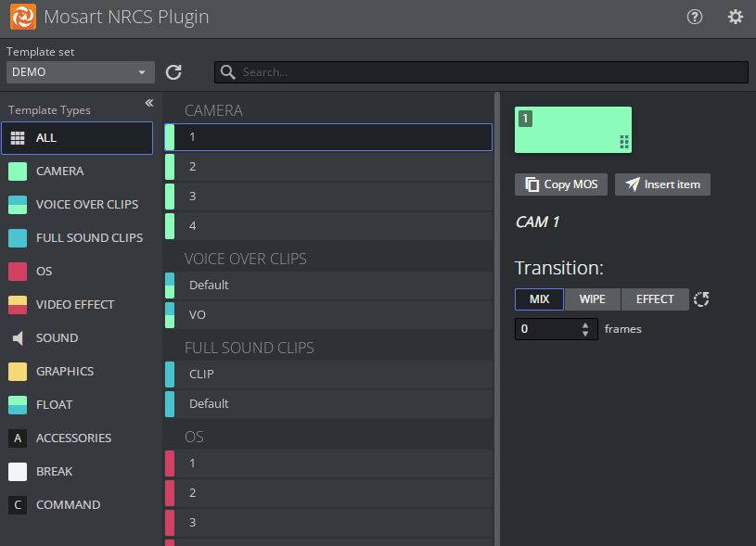756x546 pixels.
Task: Open the help question mark icon
Action: pyautogui.click(x=694, y=17)
